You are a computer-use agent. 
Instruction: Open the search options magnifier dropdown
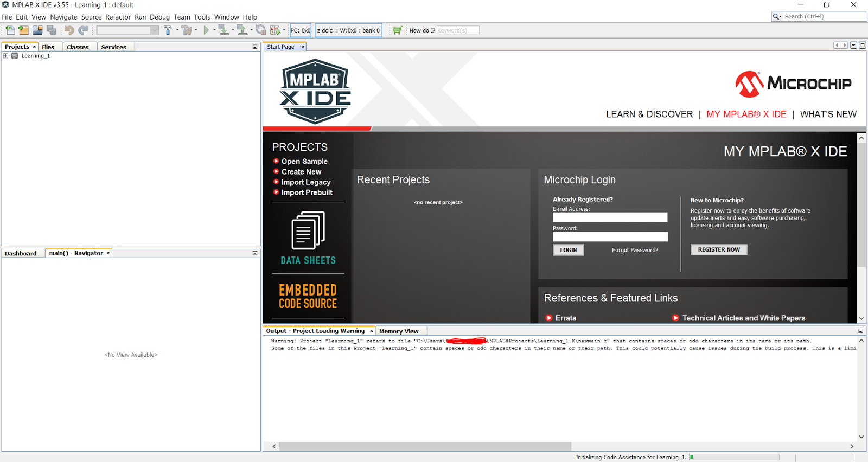click(777, 17)
